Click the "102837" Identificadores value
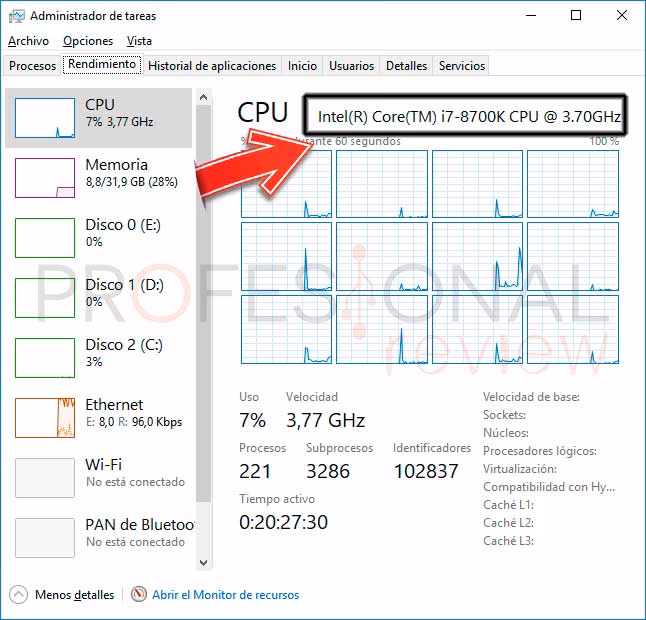Image resolution: width=646 pixels, height=620 pixels. point(426,471)
